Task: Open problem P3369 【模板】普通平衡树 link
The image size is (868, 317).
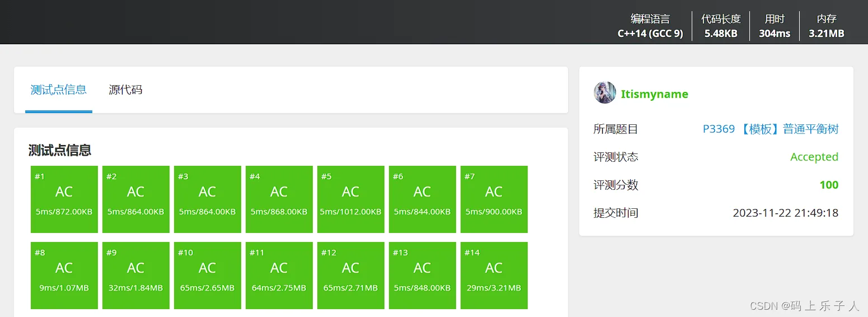Action: [770, 129]
